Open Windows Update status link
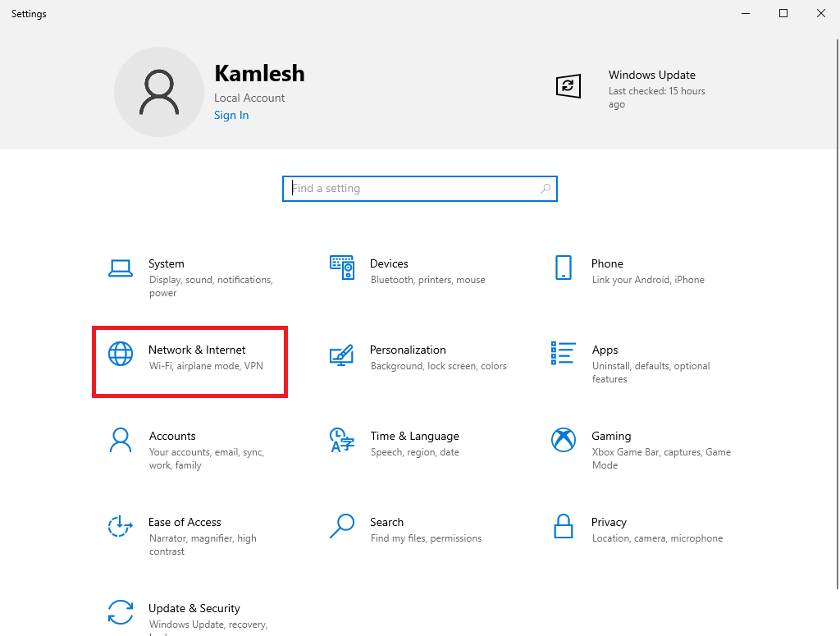The width and height of the screenshot is (840, 636). point(652,75)
